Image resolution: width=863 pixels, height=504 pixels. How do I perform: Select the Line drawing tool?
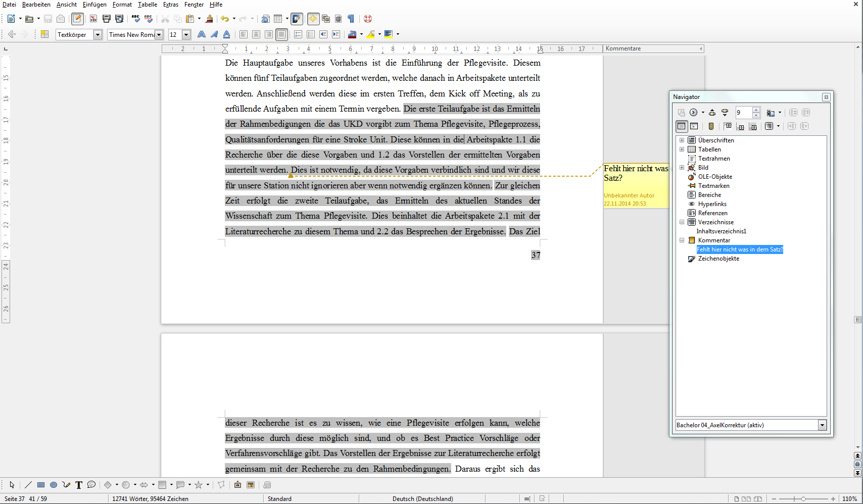pos(28,485)
